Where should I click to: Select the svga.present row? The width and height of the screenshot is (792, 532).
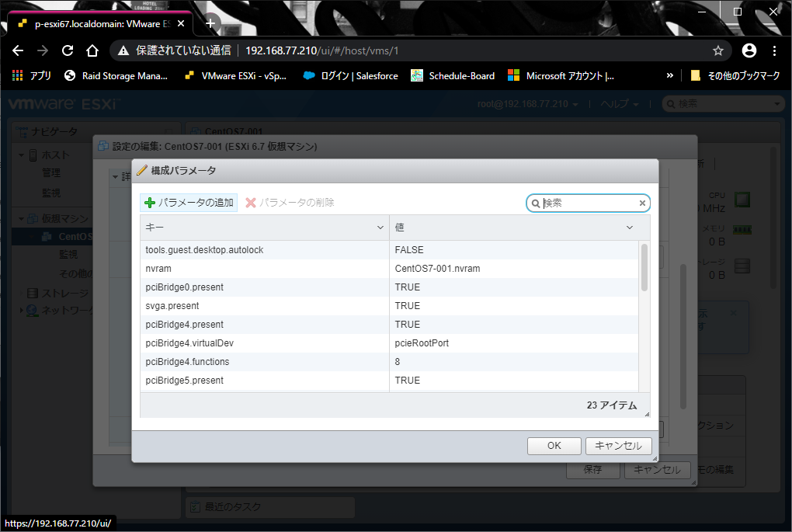pyautogui.click(x=390, y=306)
